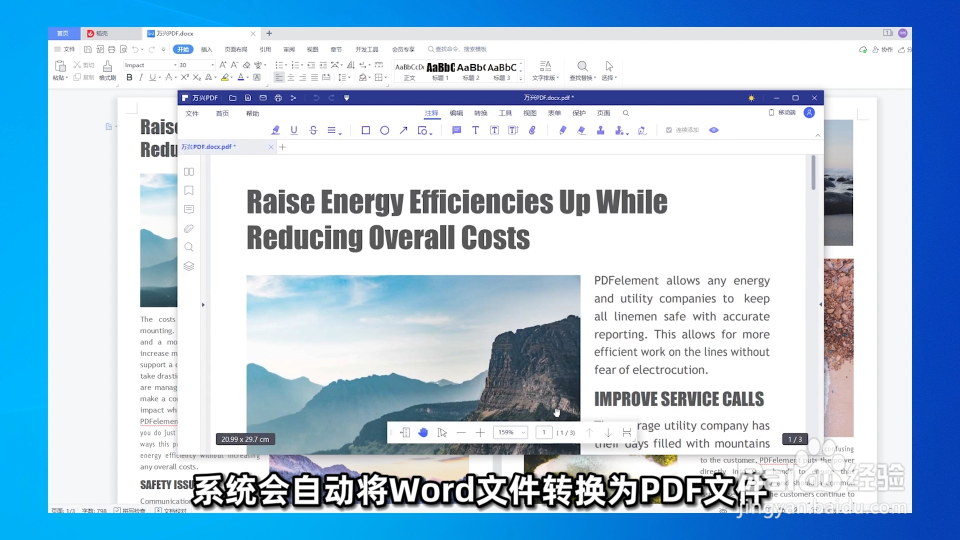Image resolution: width=960 pixels, height=540 pixels.
Task: Toggle left alignment in WPS Writer
Action: 279,78
